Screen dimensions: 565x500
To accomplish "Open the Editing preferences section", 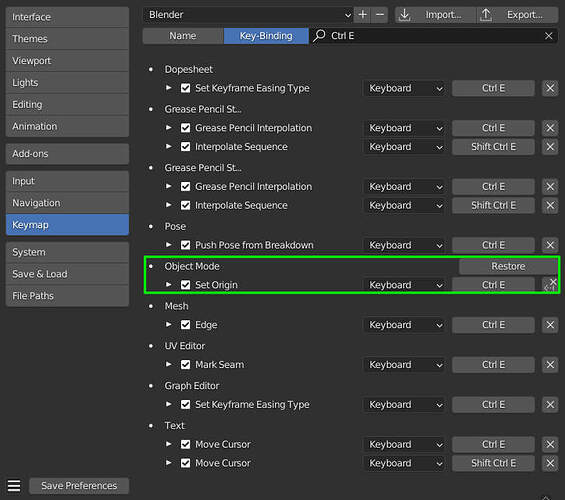I will pyautogui.click(x=67, y=105).
